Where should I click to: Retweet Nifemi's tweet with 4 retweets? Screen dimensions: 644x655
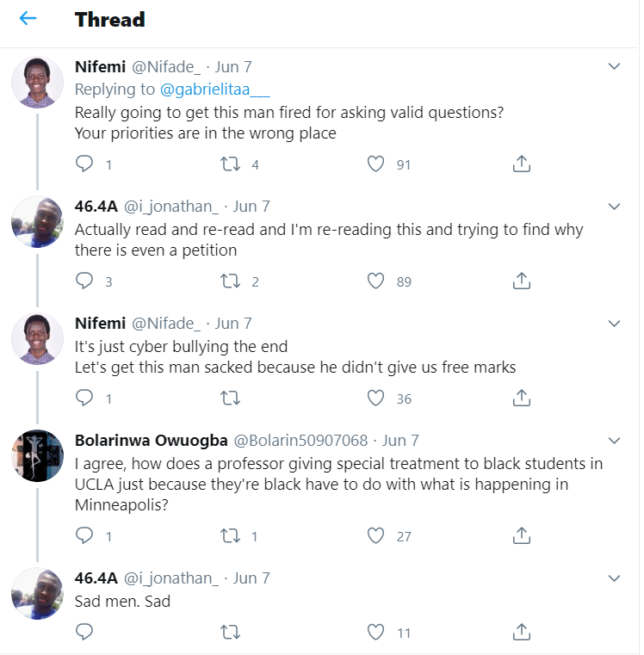[230, 164]
